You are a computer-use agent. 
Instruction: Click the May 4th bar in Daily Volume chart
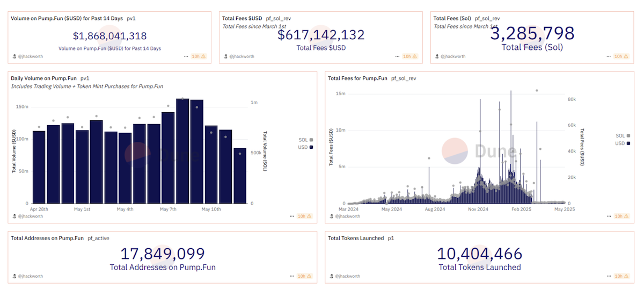pos(125,168)
